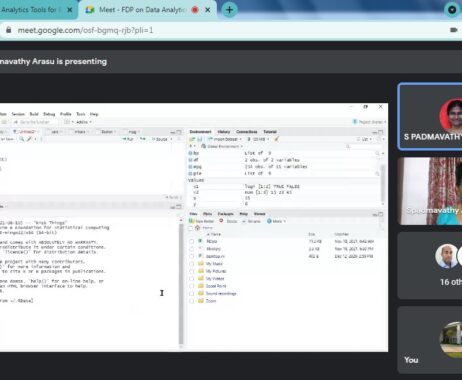
Task: Click the Source button in editor
Action: coord(160,139)
